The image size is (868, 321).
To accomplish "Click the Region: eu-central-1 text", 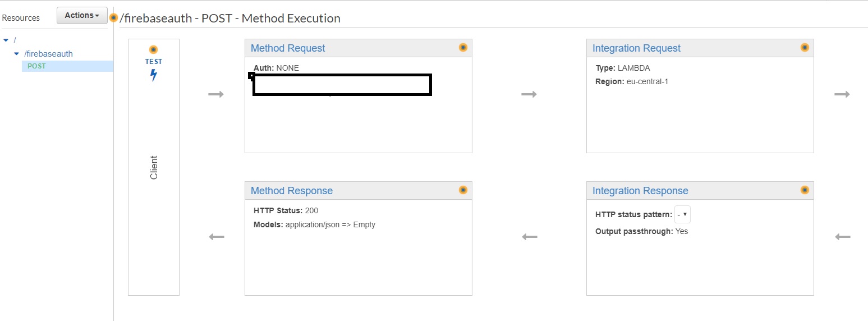I will pyautogui.click(x=632, y=81).
